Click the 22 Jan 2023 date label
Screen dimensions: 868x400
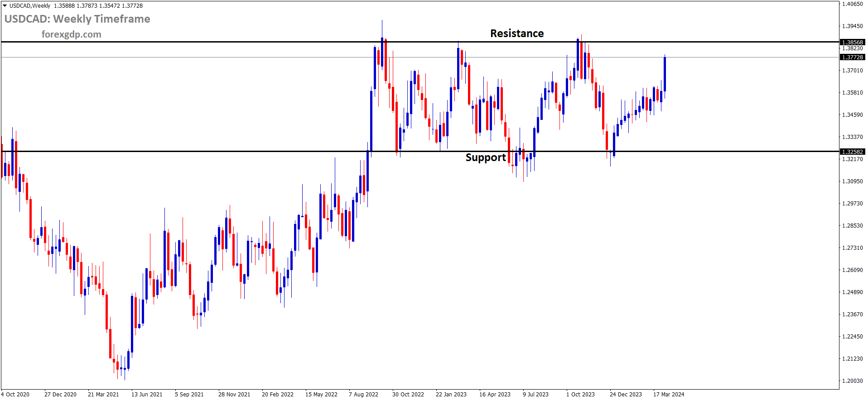coord(451,394)
